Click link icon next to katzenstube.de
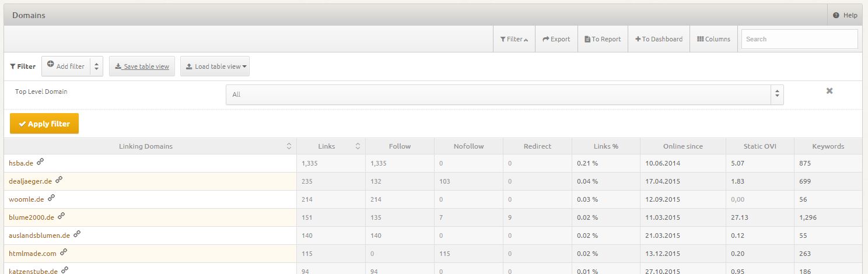 (65, 270)
